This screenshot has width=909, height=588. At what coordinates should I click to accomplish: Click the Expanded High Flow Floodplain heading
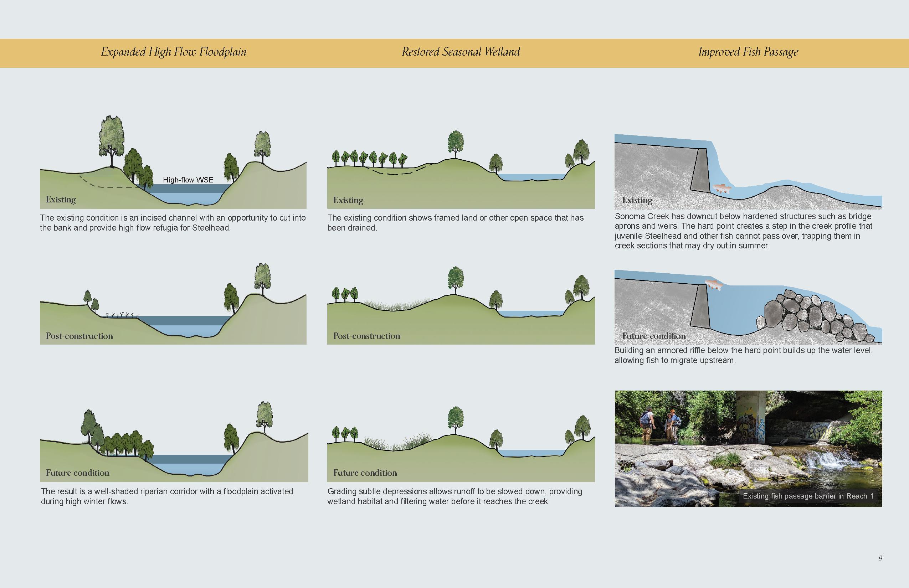[173, 52]
